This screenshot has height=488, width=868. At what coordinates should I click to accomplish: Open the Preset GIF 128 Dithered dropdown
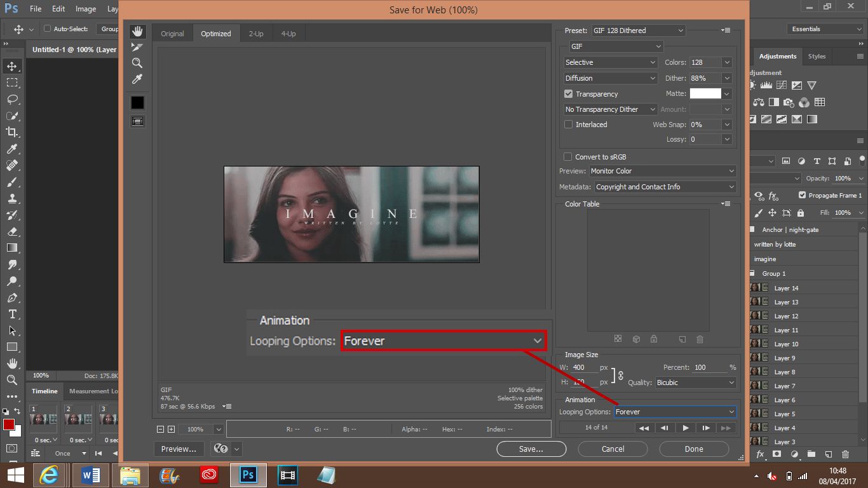(638, 30)
